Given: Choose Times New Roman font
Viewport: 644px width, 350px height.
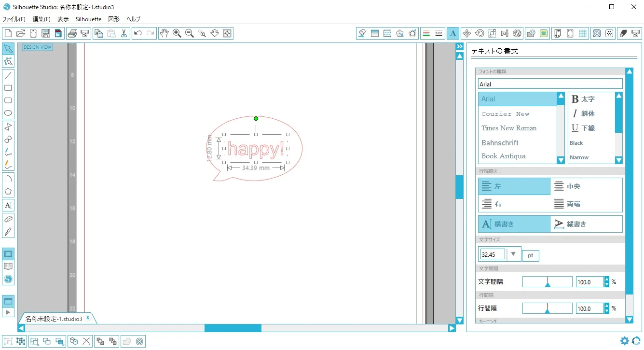Looking at the screenshot, I should pos(509,128).
